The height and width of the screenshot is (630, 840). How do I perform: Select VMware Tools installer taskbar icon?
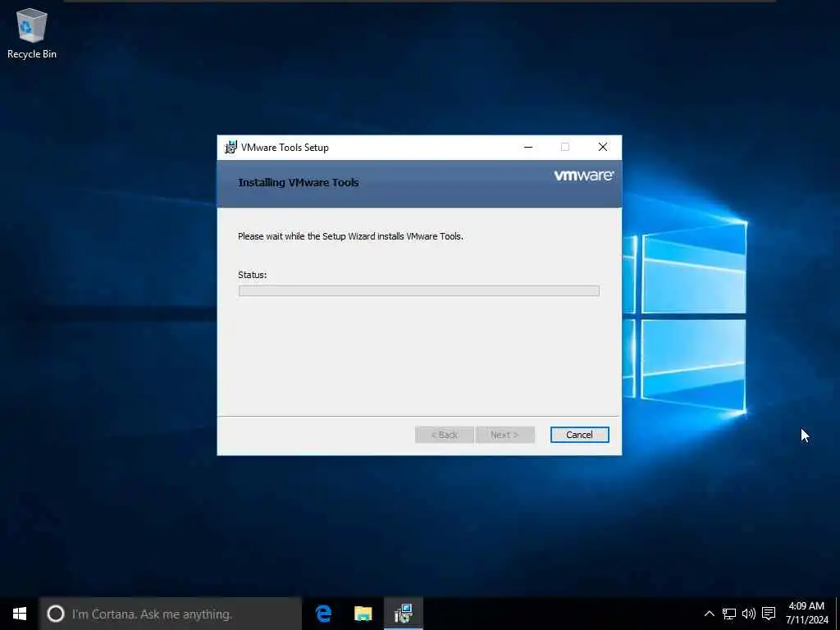click(x=404, y=614)
